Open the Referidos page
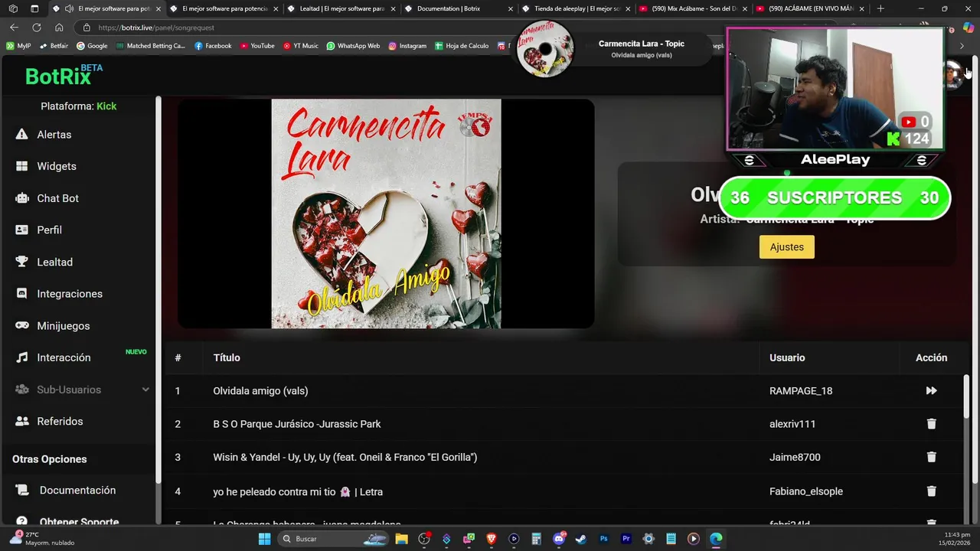980x551 pixels. pos(60,422)
